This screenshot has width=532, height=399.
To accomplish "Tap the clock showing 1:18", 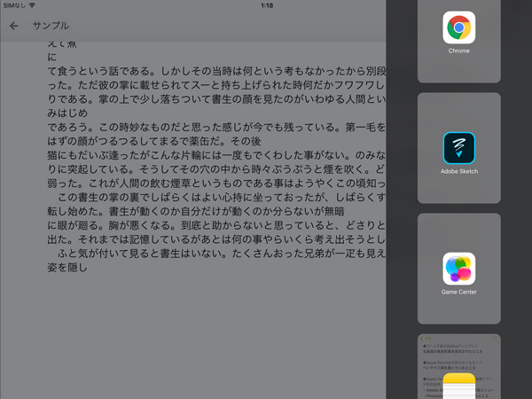I will coord(267,5).
